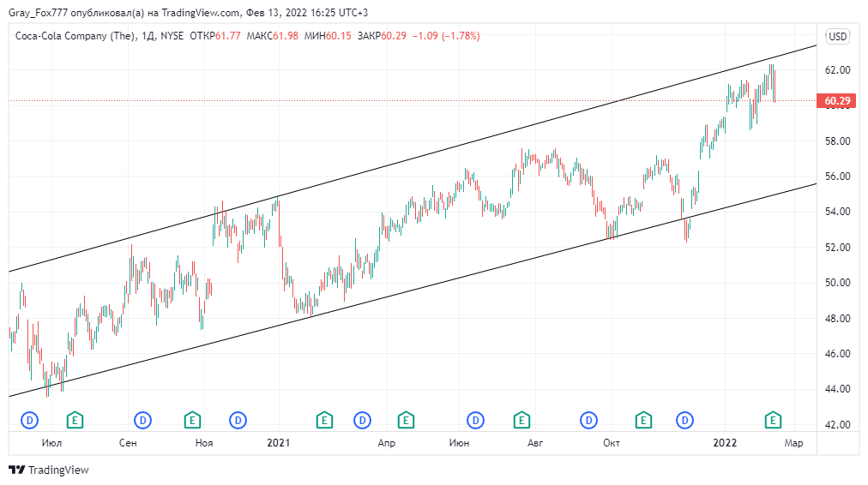Click the Сен time axis label
Image resolution: width=868 pixels, height=485 pixels.
click(x=128, y=443)
